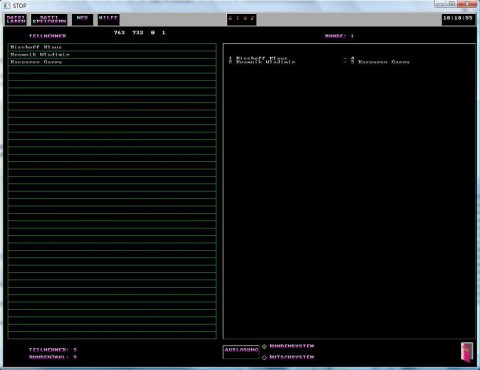Click the Kasparow Garry name in pairings
This screenshot has width=480, height=370.
(383, 62)
